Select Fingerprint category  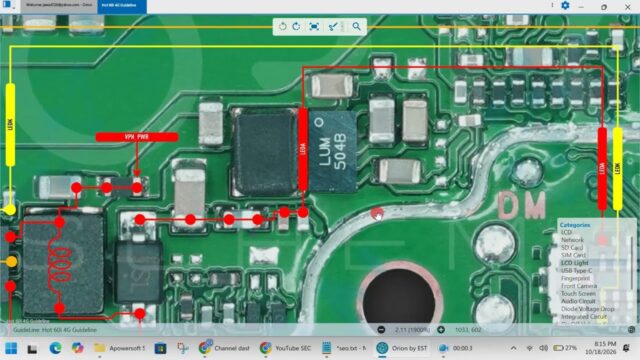575,278
